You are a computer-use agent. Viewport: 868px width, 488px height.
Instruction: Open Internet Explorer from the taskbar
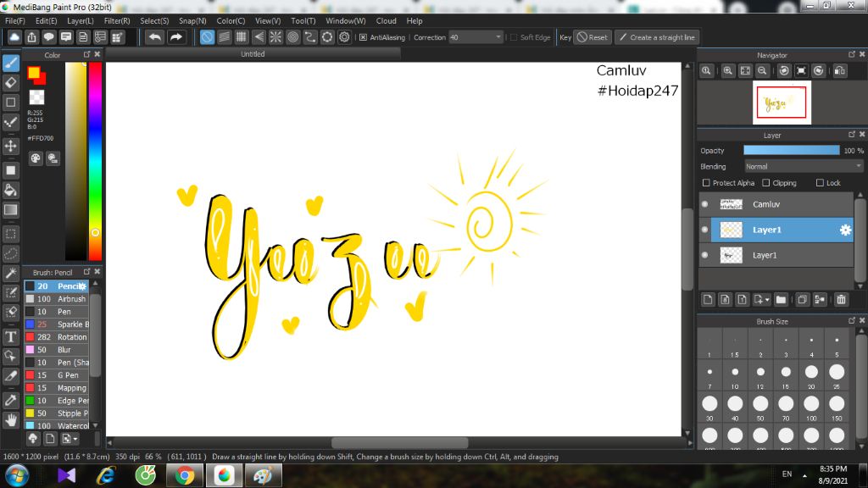tap(105, 475)
